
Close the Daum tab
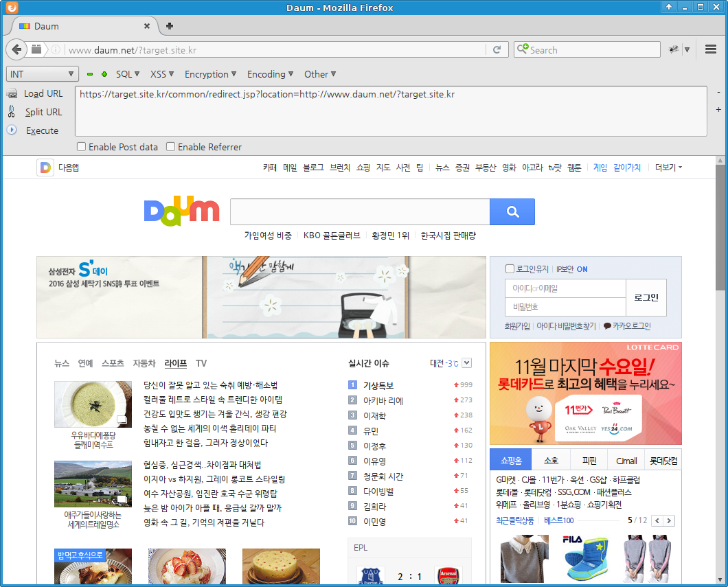point(147,26)
